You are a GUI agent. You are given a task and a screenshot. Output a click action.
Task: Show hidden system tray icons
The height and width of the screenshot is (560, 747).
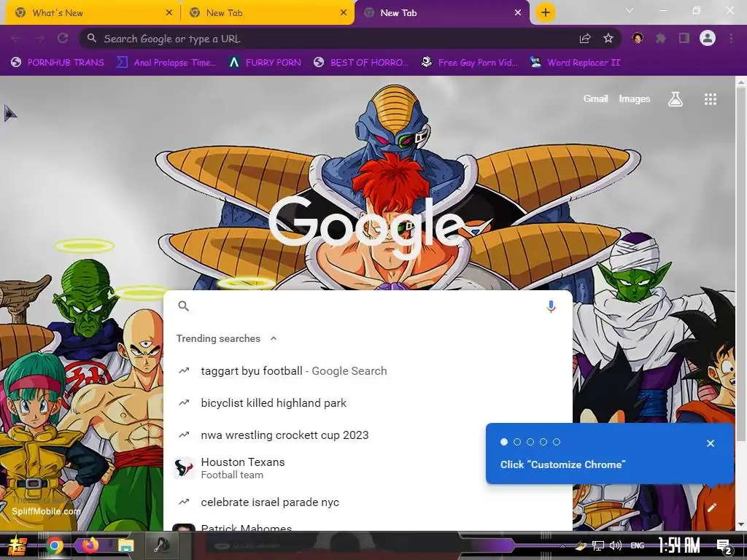(x=562, y=545)
